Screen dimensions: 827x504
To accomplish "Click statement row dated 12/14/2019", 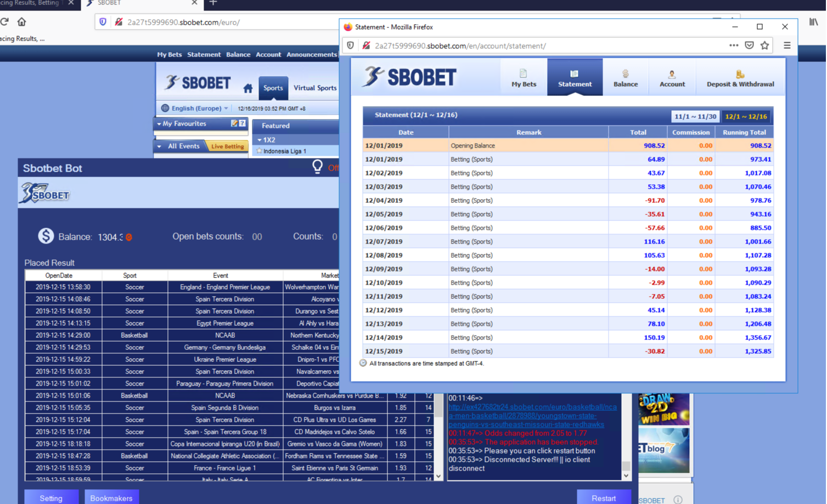I will click(568, 337).
